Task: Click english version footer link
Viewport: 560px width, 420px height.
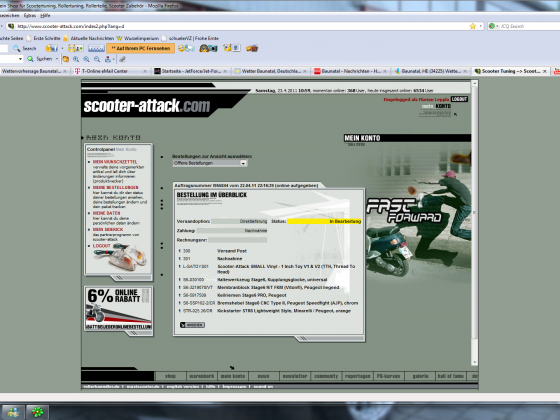Action: coord(182,386)
